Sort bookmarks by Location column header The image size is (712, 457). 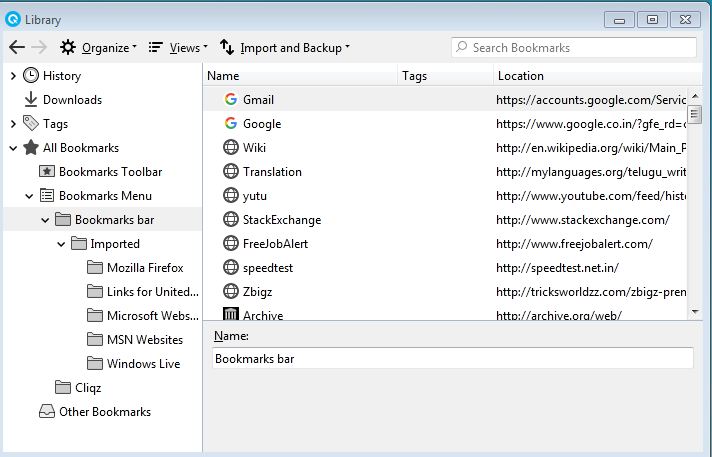click(x=598, y=75)
